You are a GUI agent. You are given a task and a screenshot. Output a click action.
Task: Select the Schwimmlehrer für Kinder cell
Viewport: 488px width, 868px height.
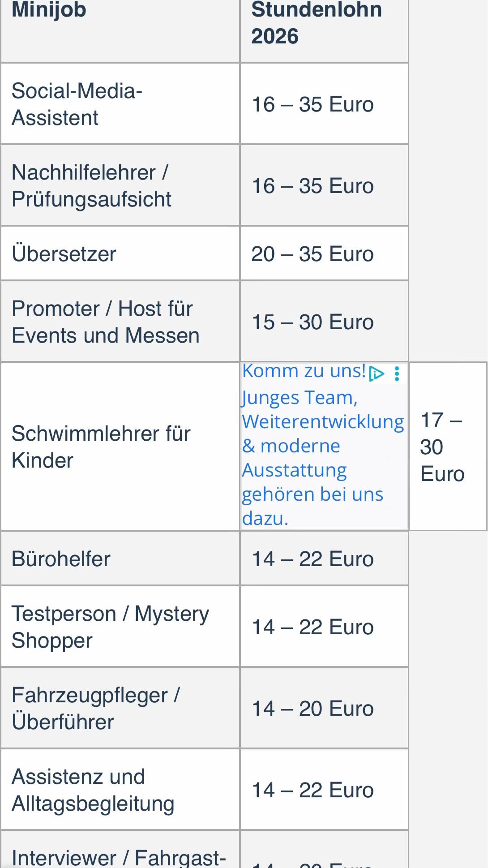click(x=120, y=447)
